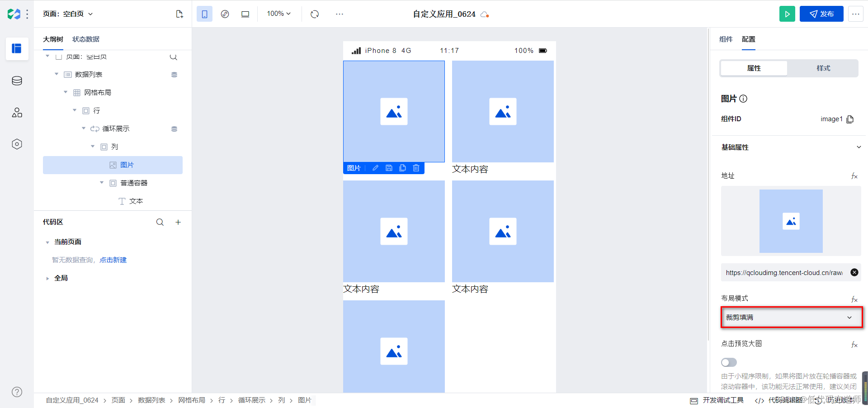Click data binding icon on 数据列表 row

click(174, 75)
